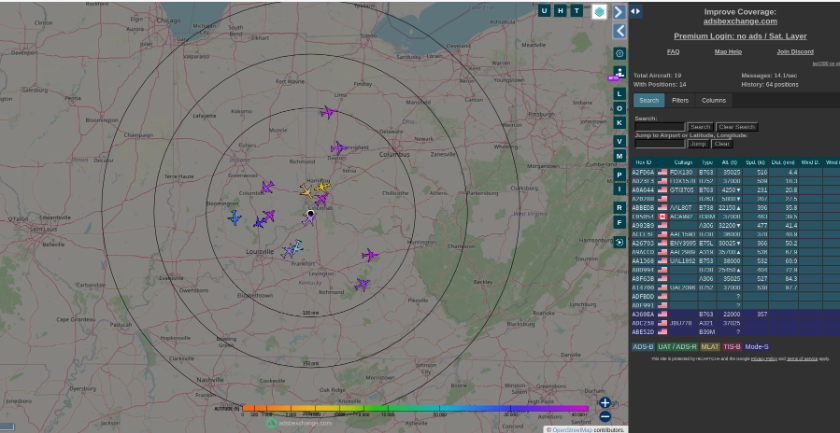Click the settings gear icon on map
840x433 pixels.
(x=619, y=53)
